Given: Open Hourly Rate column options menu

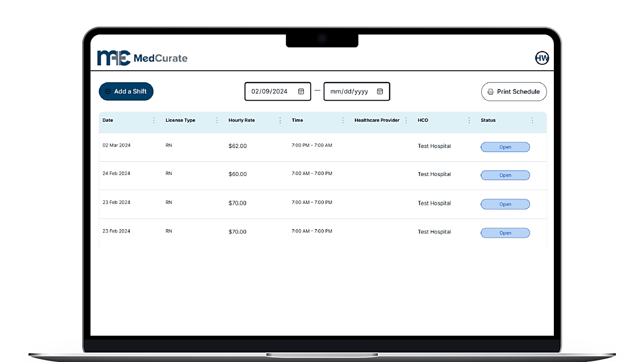Looking at the screenshot, I should pos(280,120).
